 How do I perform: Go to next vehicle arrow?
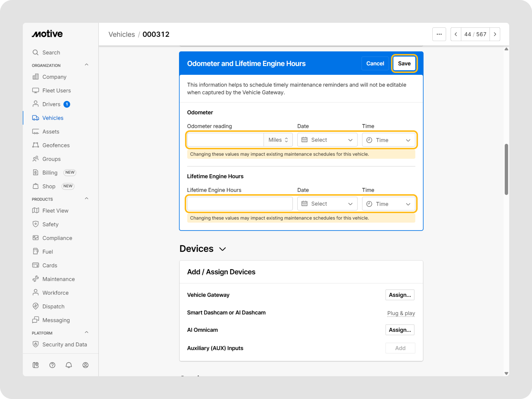495,34
